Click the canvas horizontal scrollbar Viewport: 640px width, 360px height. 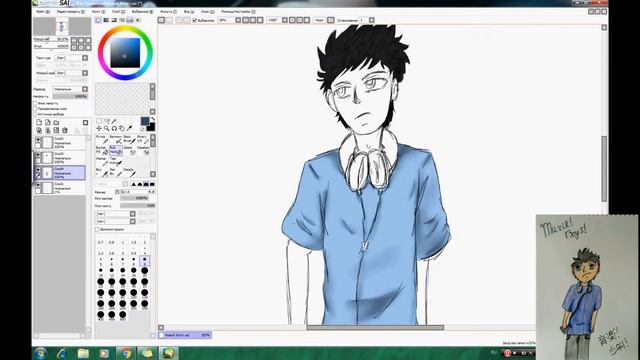click(x=375, y=327)
